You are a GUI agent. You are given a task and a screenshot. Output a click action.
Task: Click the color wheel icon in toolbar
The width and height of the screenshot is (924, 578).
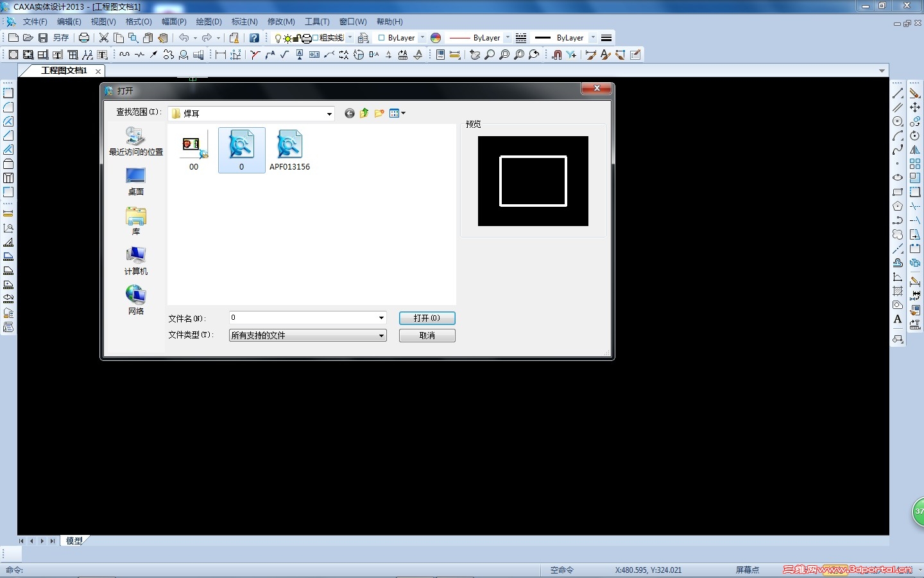[436, 38]
